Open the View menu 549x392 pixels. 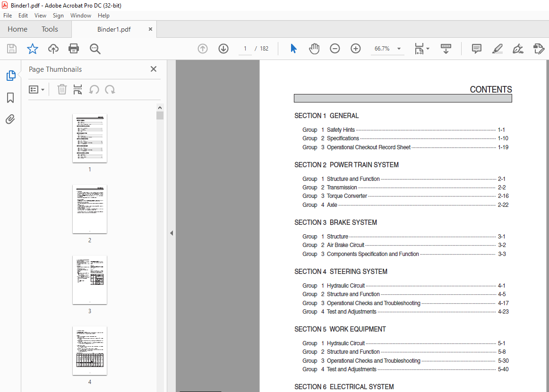[x=40, y=16]
